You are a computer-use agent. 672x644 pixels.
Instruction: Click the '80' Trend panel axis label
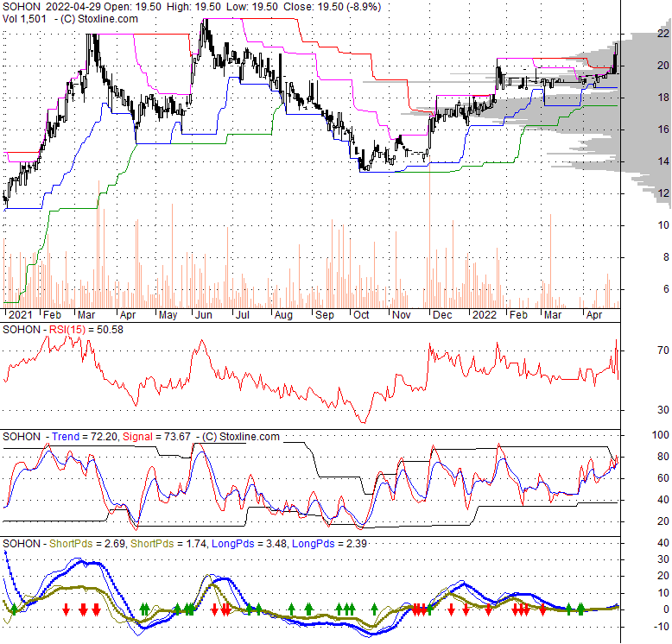coord(663,457)
